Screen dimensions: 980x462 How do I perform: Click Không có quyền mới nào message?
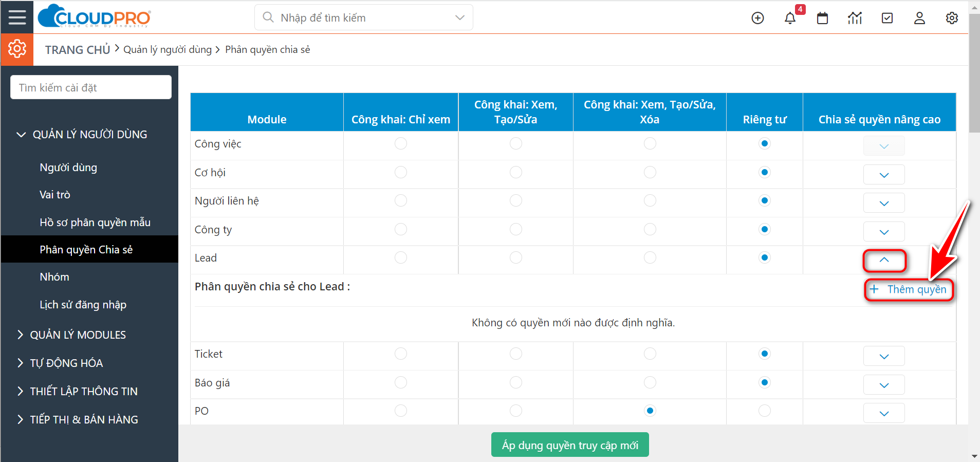[573, 323]
